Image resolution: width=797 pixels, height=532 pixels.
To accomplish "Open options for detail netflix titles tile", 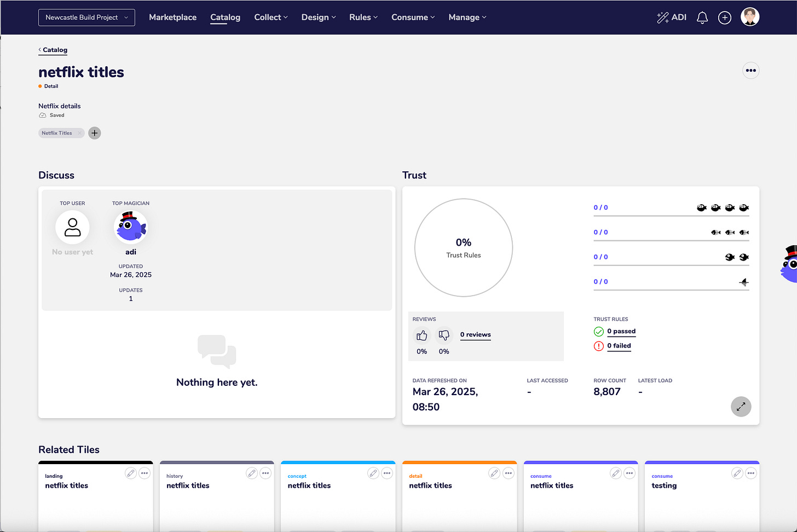I will point(509,473).
